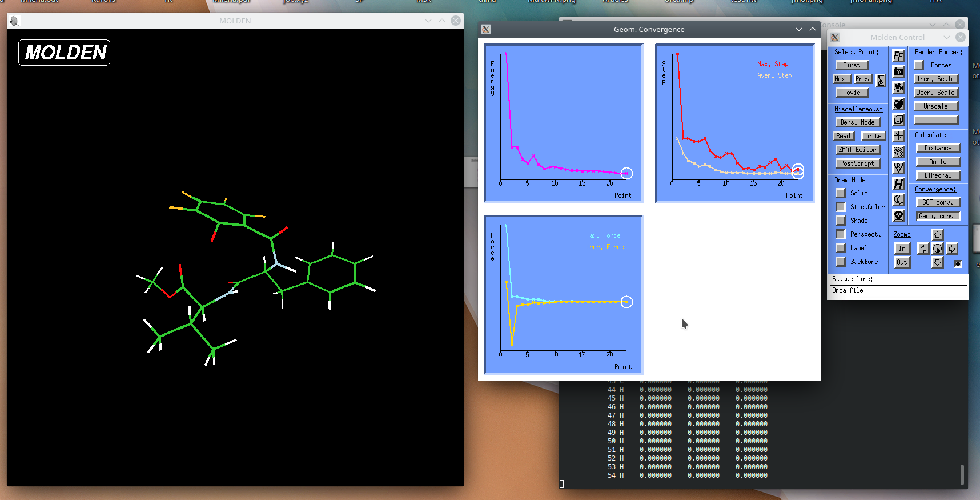Toggle the Shade checkbox
The image size is (980, 500).
841,221
